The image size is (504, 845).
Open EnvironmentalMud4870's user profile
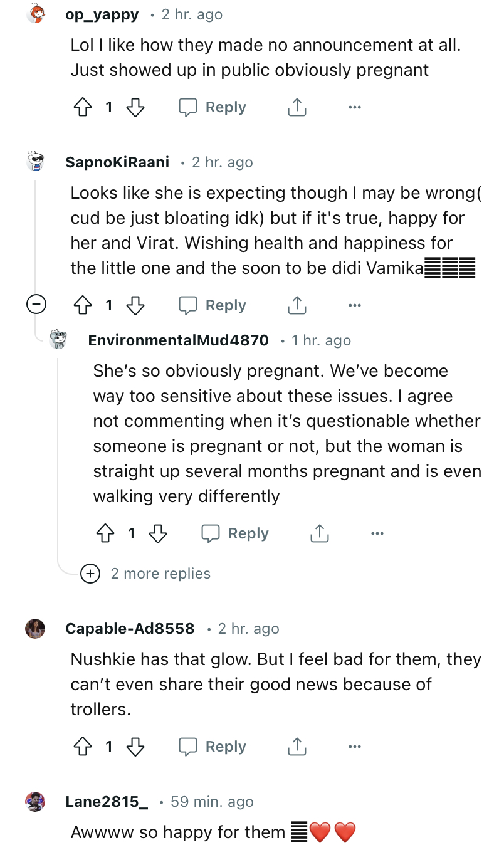tap(178, 340)
